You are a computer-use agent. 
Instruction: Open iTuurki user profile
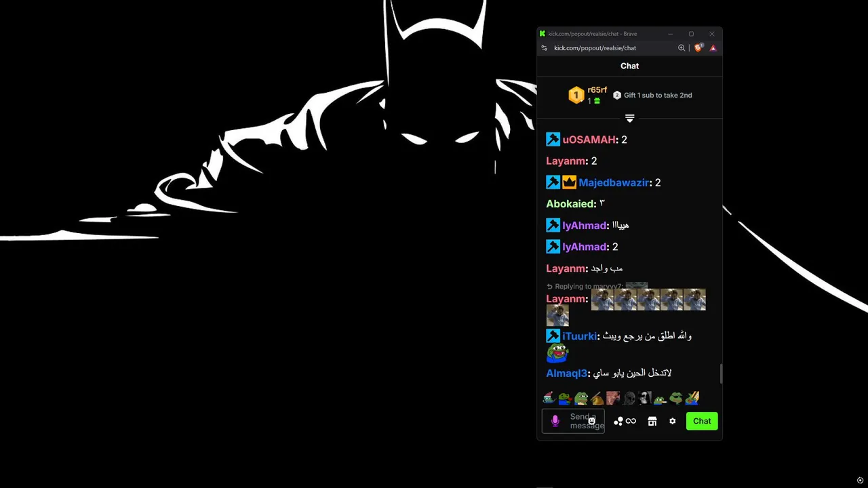coord(579,336)
